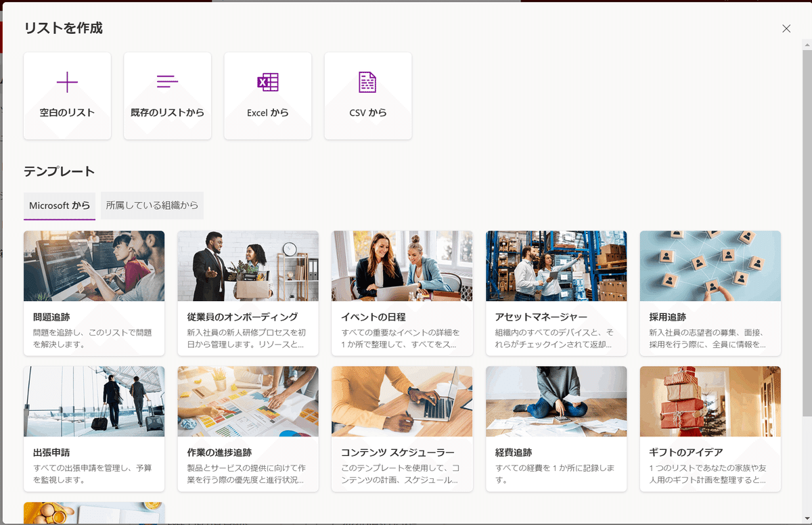Close the リストを作成 dialog

tap(786, 28)
